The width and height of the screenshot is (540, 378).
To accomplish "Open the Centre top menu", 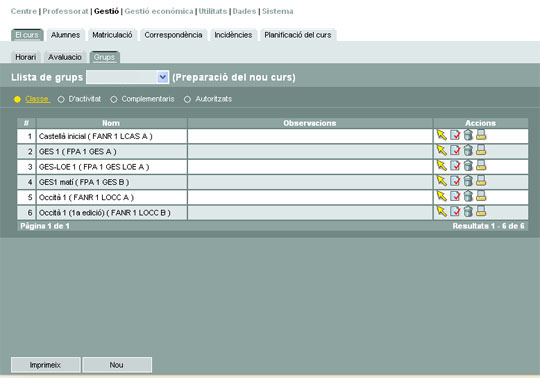I will (24, 11).
